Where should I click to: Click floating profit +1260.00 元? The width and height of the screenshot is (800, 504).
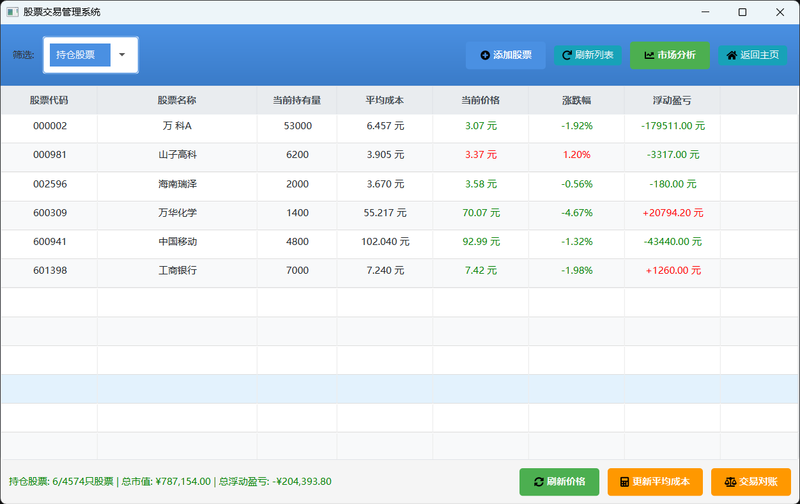click(672, 270)
